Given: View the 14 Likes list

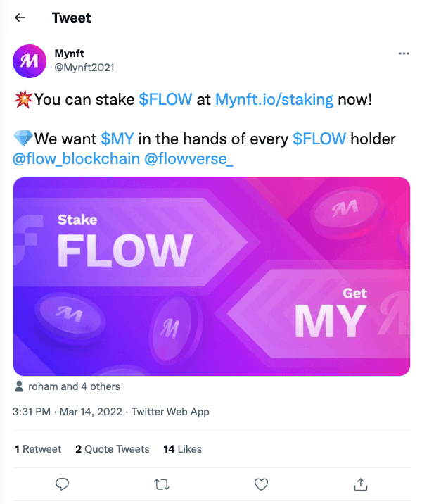Looking at the screenshot, I should [182, 449].
